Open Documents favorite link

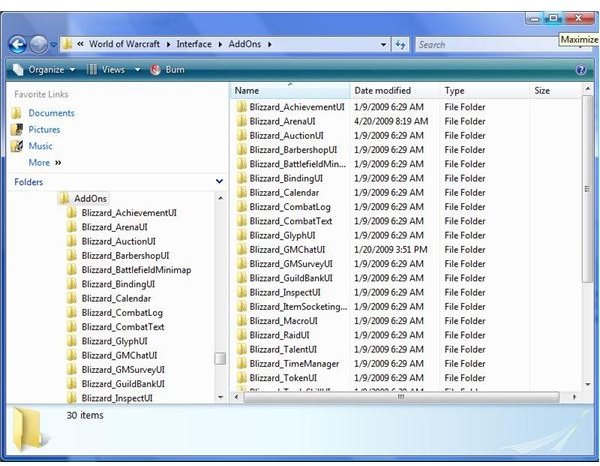[x=51, y=113]
